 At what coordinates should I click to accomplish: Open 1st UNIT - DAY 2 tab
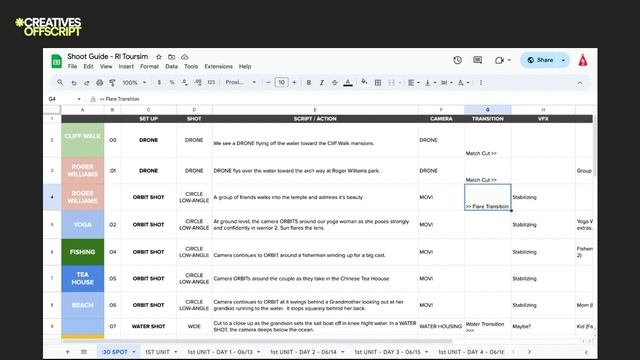pos(307,352)
